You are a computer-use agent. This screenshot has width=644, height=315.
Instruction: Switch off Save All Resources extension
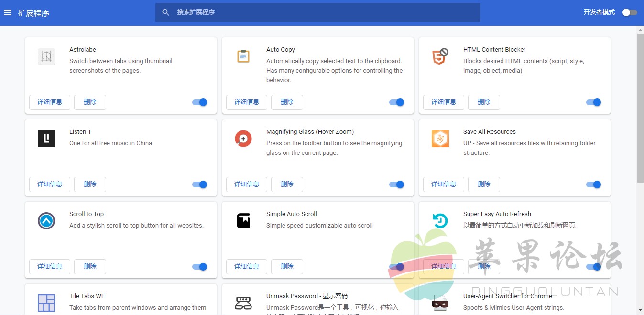[594, 185]
